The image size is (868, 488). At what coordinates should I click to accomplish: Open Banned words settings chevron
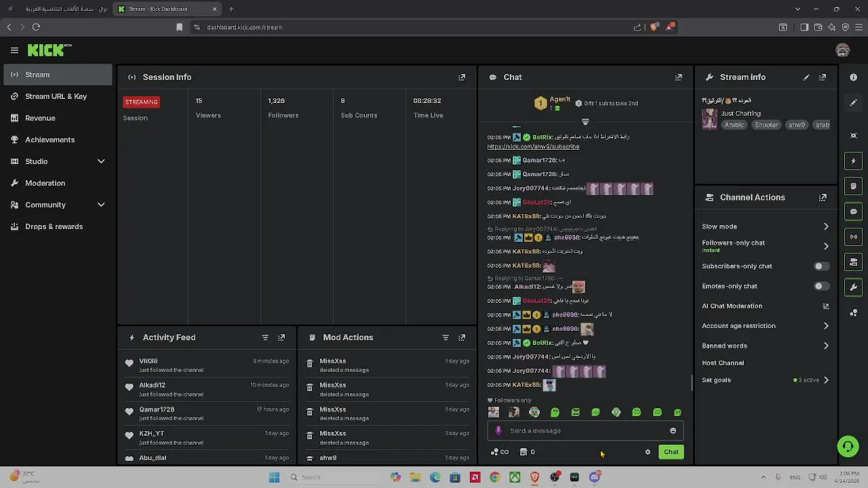pos(826,346)
